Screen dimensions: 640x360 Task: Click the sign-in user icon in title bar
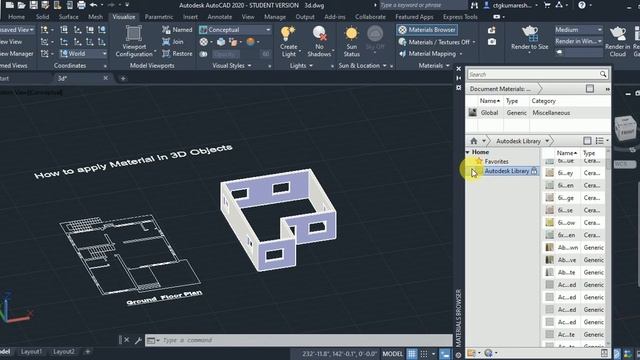pyautogui.click(x=487, y=5)
